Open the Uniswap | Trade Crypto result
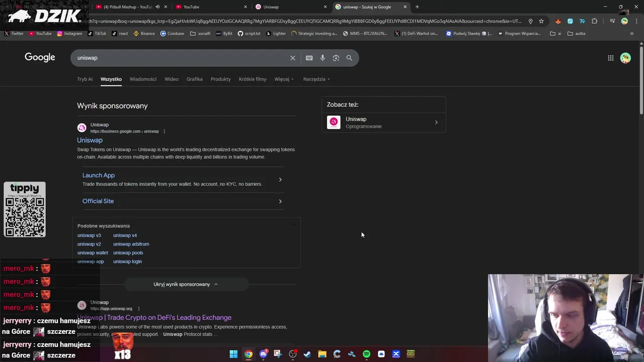The width and height of the screenshot is (644, 362). [154, 318]
